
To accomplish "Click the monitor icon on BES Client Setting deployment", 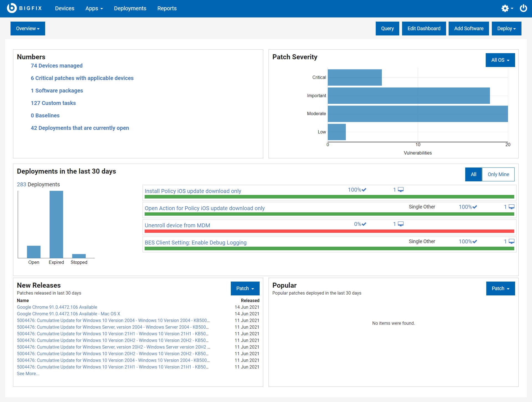I will [511, 241].
